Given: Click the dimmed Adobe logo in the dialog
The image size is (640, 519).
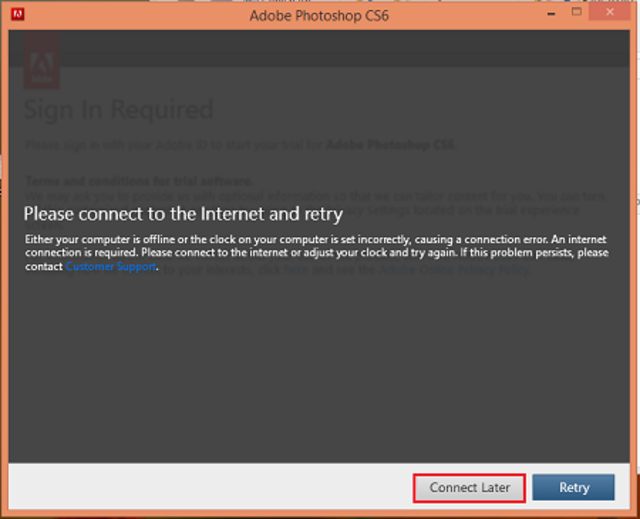Looking at the screenshot, I should (x=41, y=60).
